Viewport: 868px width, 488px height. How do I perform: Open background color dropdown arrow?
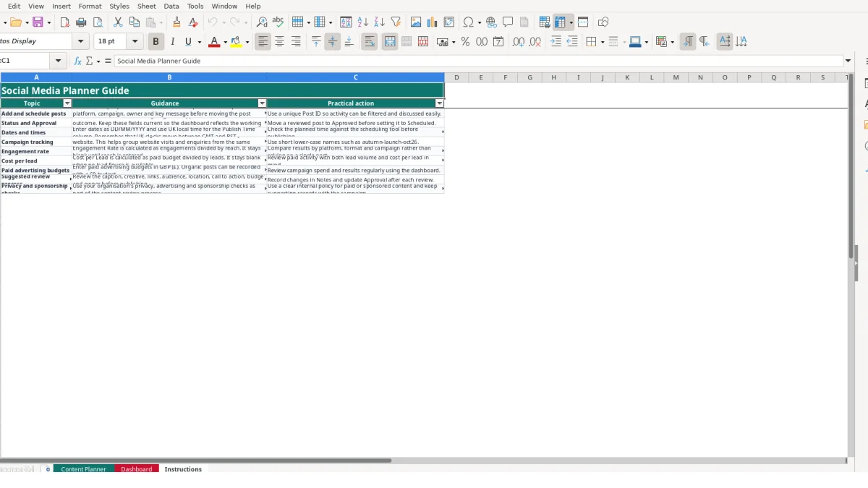(247, 42)
